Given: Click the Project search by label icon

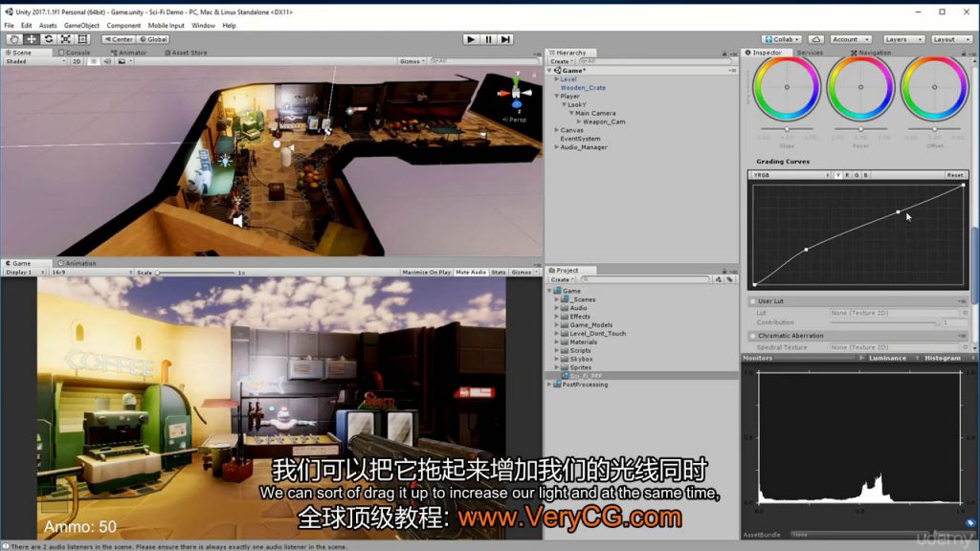Looking at the screenshot, I should click(729, 280).
